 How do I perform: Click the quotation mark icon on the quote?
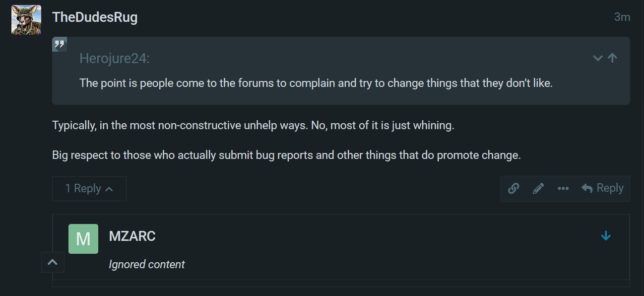point(60,45)
